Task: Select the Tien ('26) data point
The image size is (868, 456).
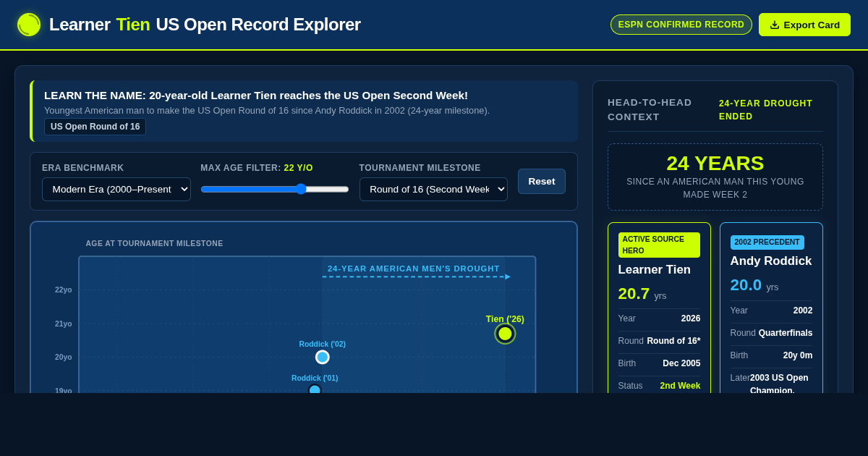Action: click(x=505, y=334)
